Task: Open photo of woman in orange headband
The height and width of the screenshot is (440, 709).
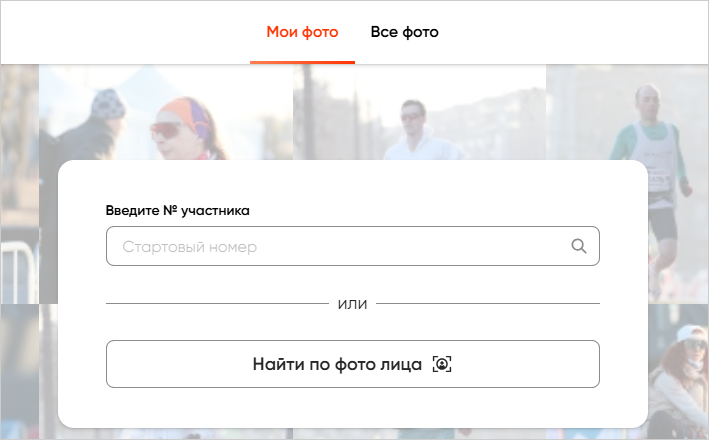Action: 166,112
